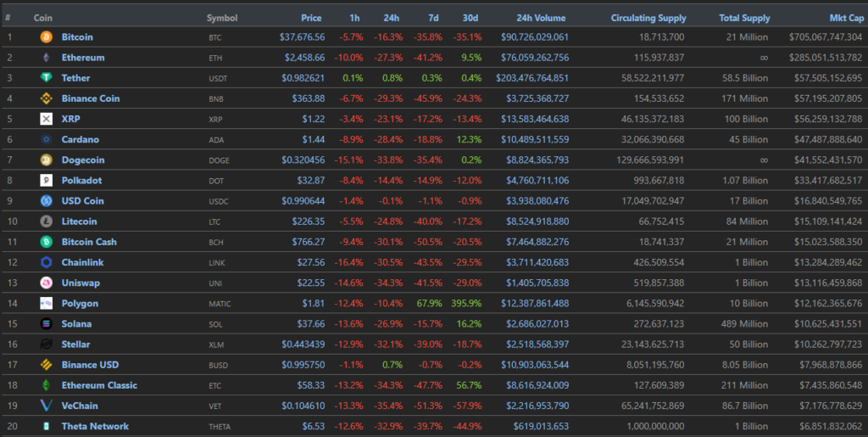Open the Chainlink coin link
The height and width of the screenshot is (437, 868).
coord(82,262)
